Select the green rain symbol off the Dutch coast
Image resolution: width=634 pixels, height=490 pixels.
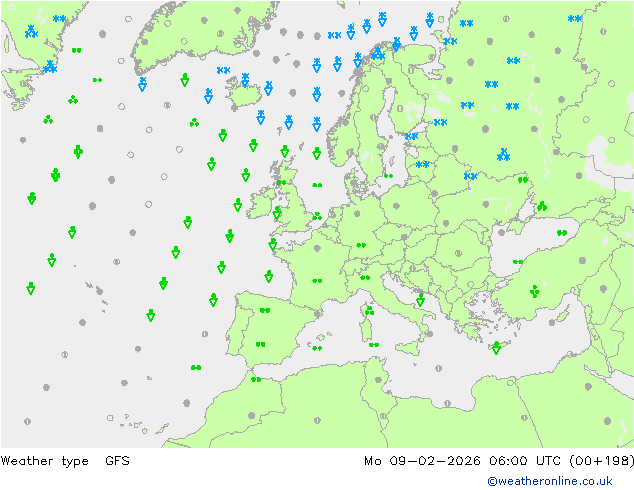317,216
